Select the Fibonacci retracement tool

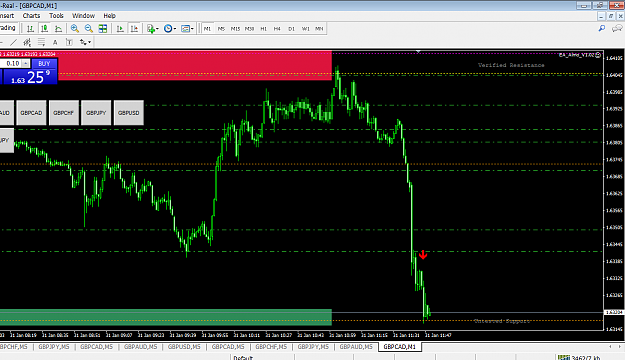point(41,42)
